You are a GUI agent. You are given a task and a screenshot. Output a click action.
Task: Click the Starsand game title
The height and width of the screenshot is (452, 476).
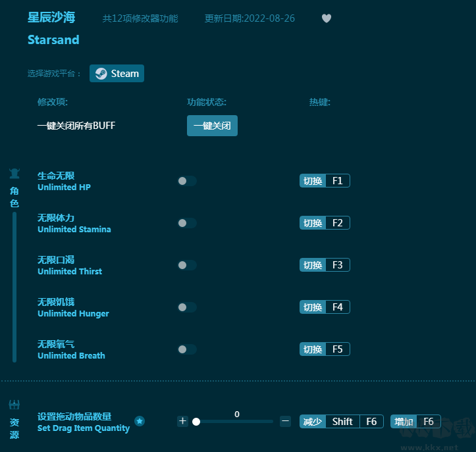[53, 39]
